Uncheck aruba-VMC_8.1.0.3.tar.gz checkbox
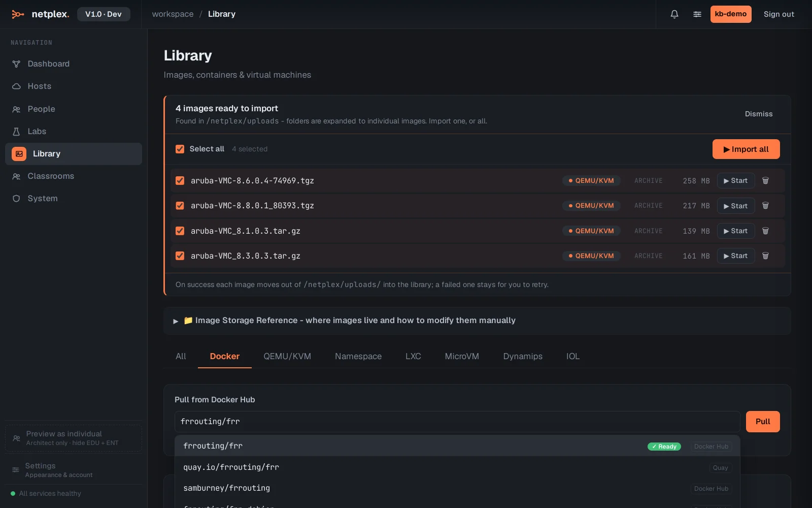This screenshot has width=812, height=508. tap(180, 231)
